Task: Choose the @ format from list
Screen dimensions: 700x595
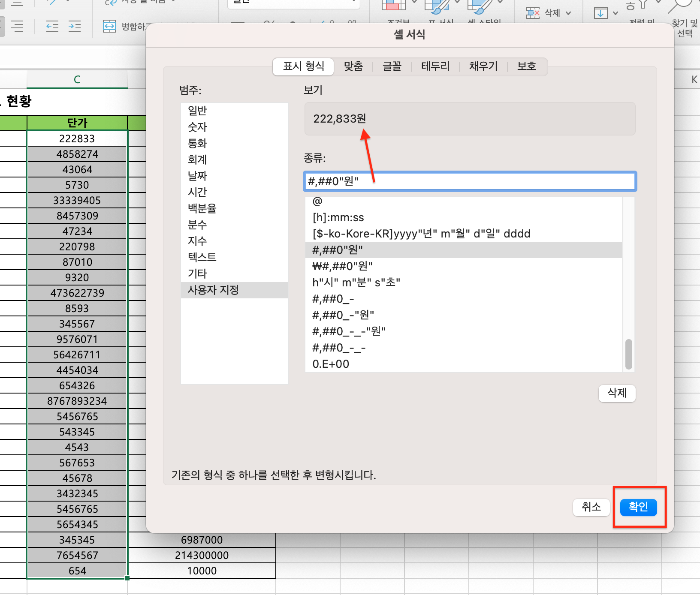Action: pyautogui.click(x=464, y=201)
